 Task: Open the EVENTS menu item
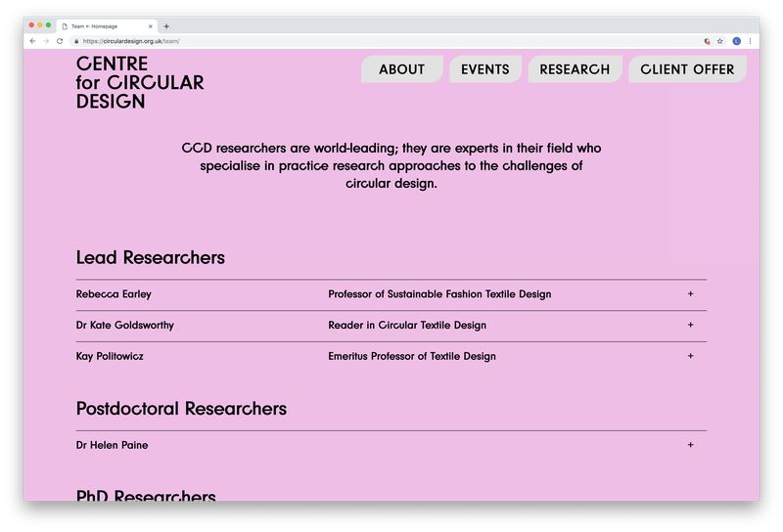(x=485, y=69)
